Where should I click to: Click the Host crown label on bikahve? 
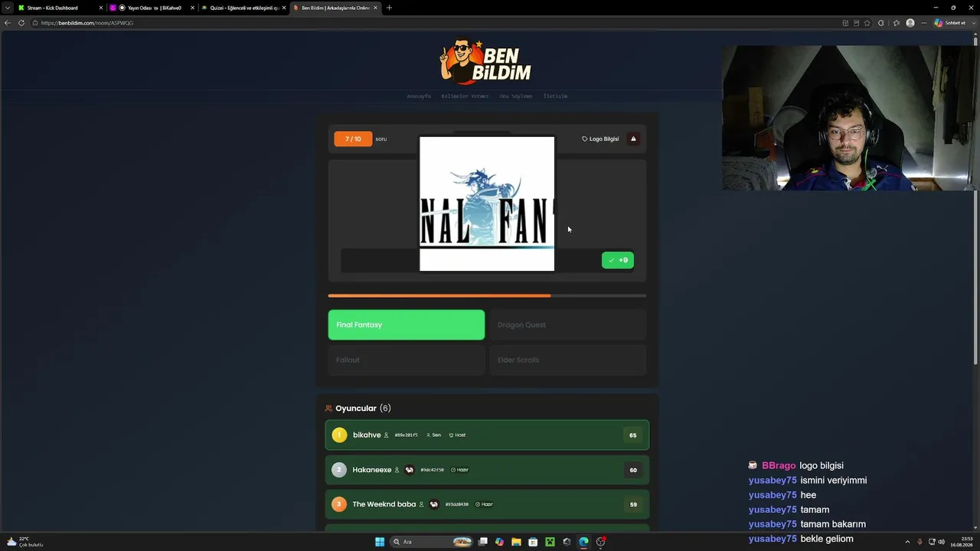[457, 435]
